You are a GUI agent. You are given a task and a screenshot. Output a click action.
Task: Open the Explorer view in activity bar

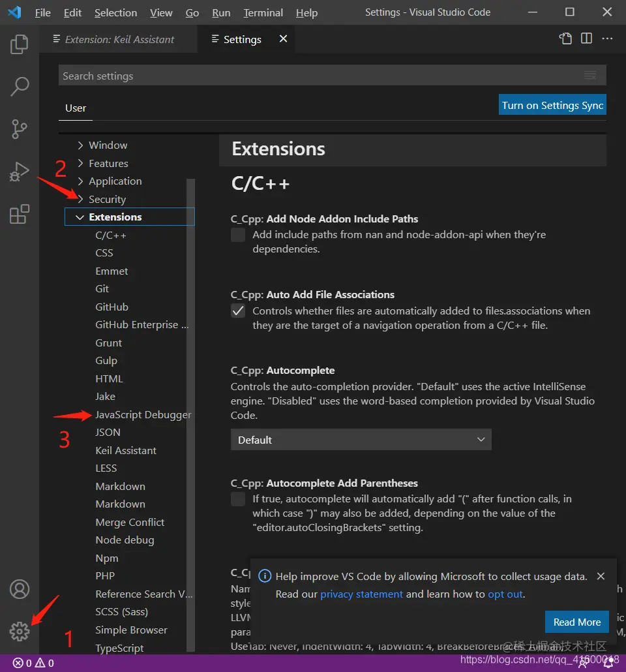(20, 44)
